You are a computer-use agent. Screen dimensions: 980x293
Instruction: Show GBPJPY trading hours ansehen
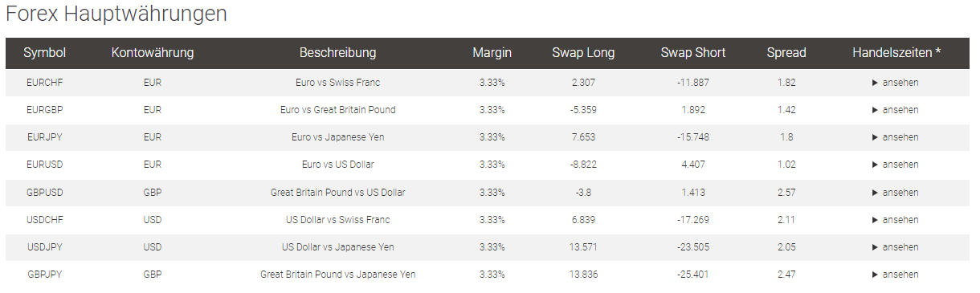896,275
